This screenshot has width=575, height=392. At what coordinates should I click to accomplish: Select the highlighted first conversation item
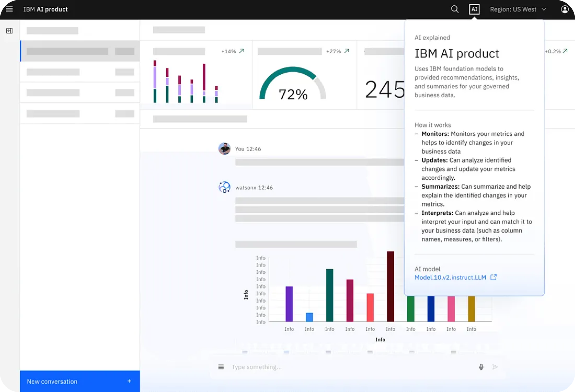[x=80, y=51]
